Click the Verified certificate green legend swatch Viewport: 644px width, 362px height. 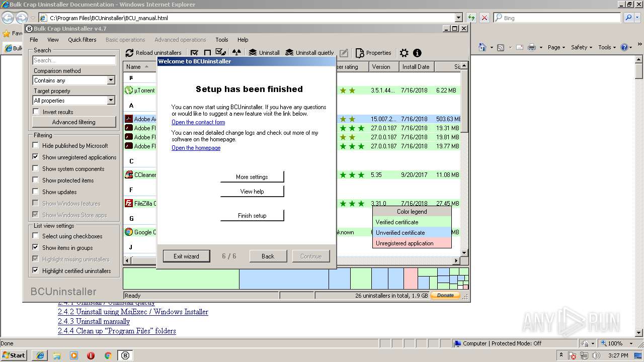click(x=412, y=222)
